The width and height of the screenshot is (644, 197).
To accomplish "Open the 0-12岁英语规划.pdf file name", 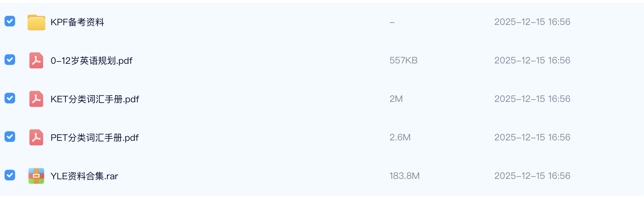I will 91,61.
